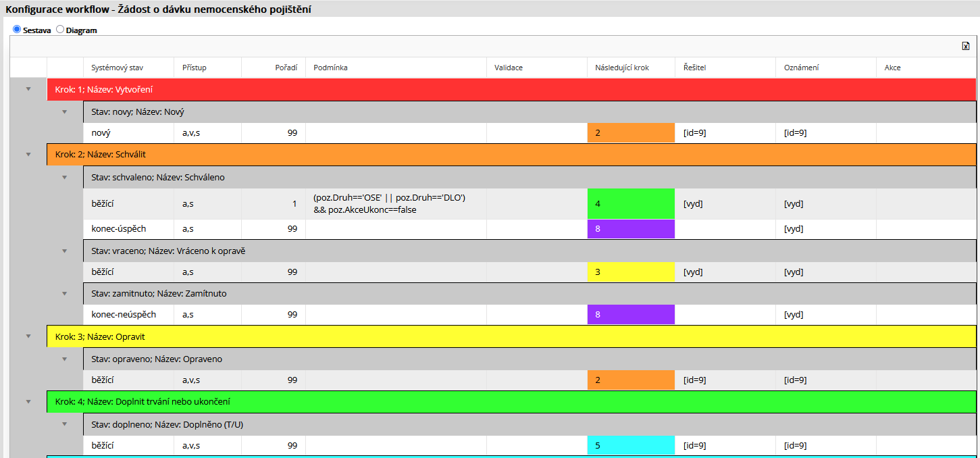Click orange '2' in the nový row

click(x=631, y=132)
